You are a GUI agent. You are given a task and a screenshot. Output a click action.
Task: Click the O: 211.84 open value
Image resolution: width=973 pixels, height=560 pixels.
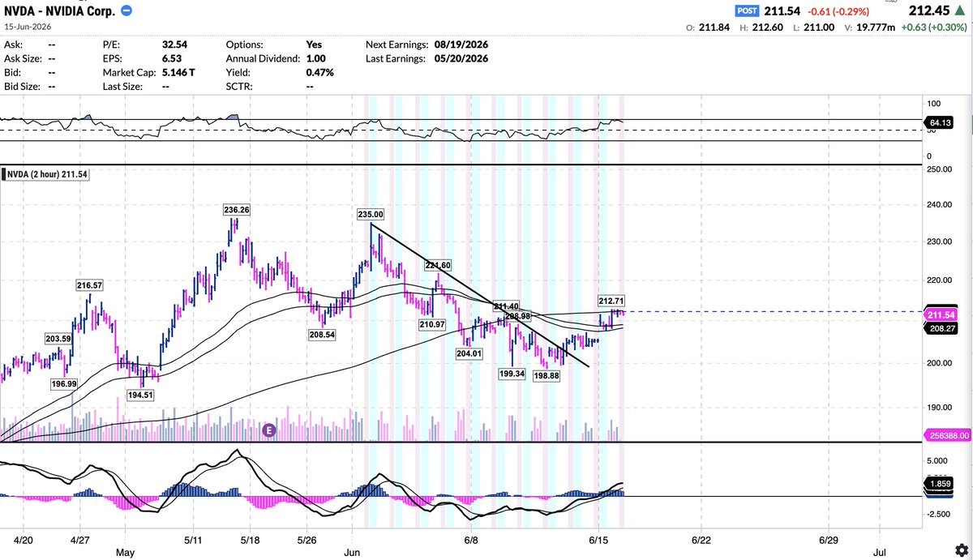(708, 28)
